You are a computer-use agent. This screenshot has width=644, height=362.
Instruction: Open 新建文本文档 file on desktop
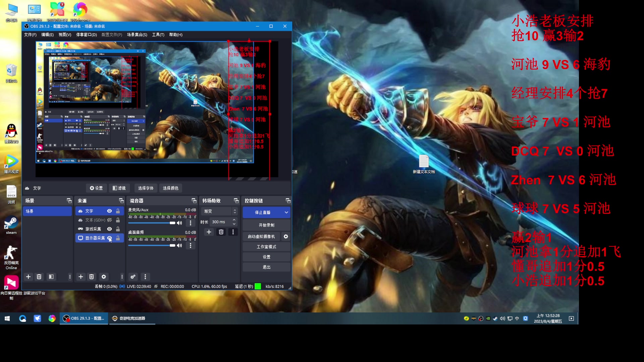(424, 164)
